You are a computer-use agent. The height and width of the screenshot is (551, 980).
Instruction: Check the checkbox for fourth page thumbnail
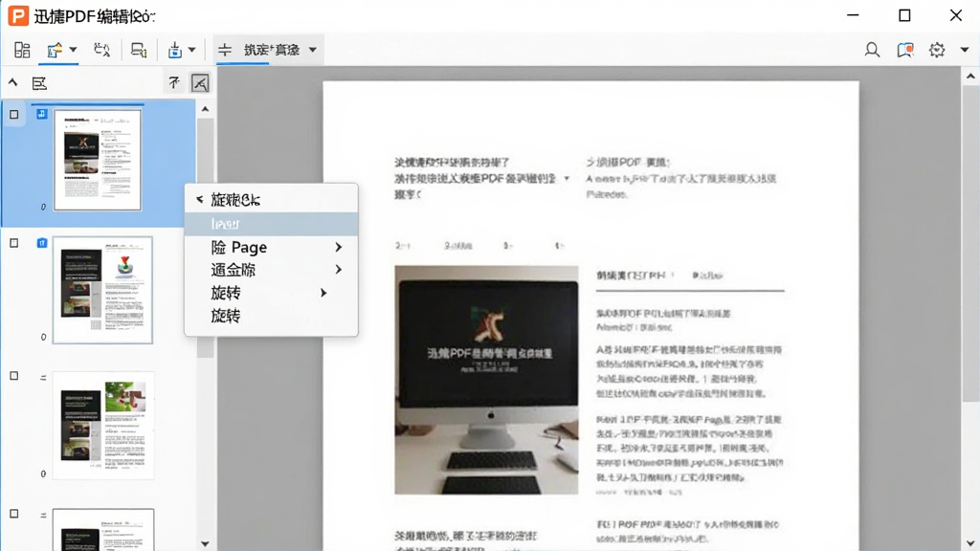point(13,514)
